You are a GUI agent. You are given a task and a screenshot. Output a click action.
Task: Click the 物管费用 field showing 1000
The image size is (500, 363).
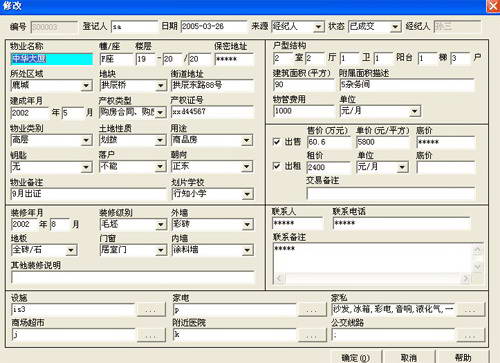[303, 111]
